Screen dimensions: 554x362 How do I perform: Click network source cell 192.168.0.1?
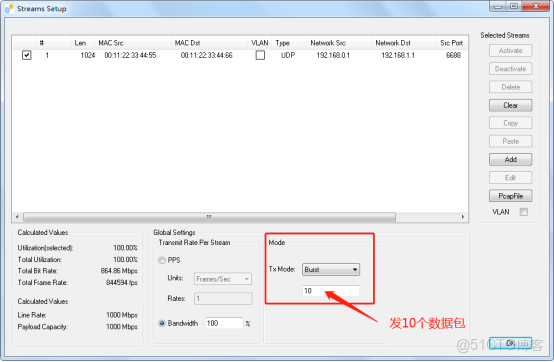point(333,55)
